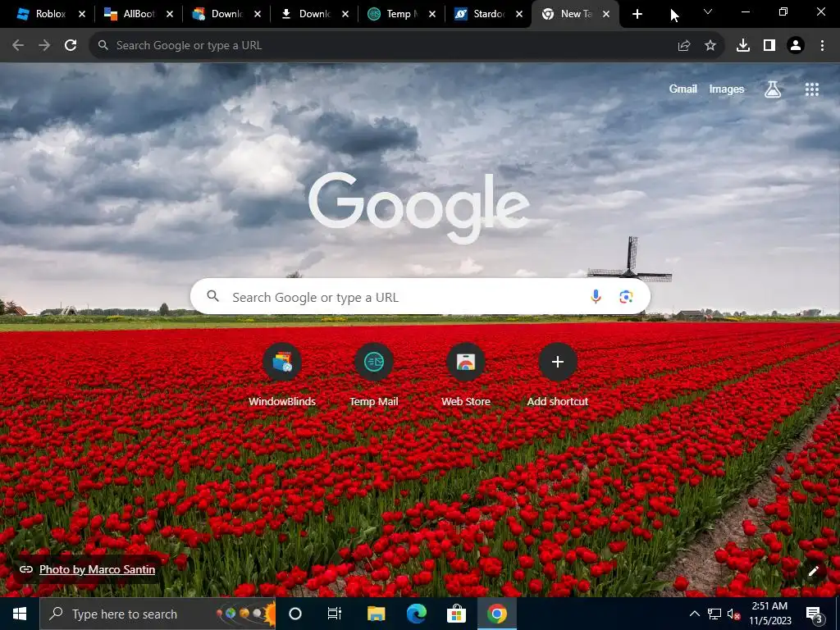Close the Temp Mail tab
The height and width of the screenshot is (630, 840).
pos(432,14)
